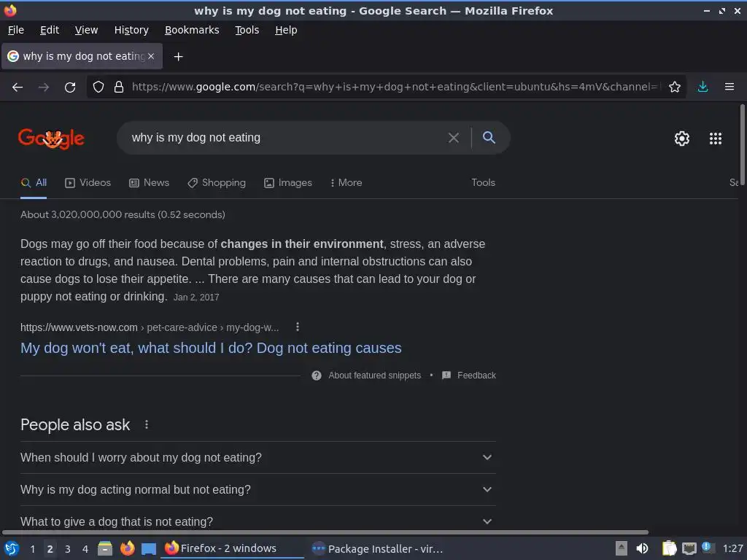Close the 'why is my dog not eating' tab

click(151, 56)
